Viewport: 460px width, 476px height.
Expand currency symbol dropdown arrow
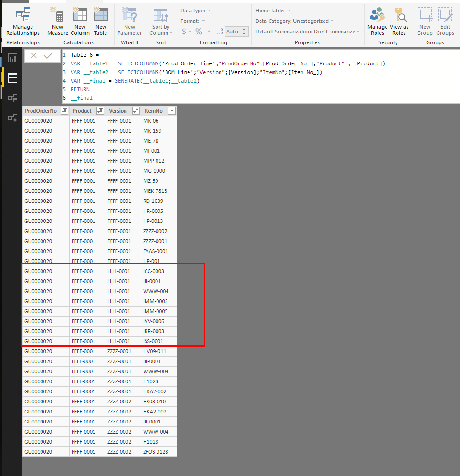190,31
